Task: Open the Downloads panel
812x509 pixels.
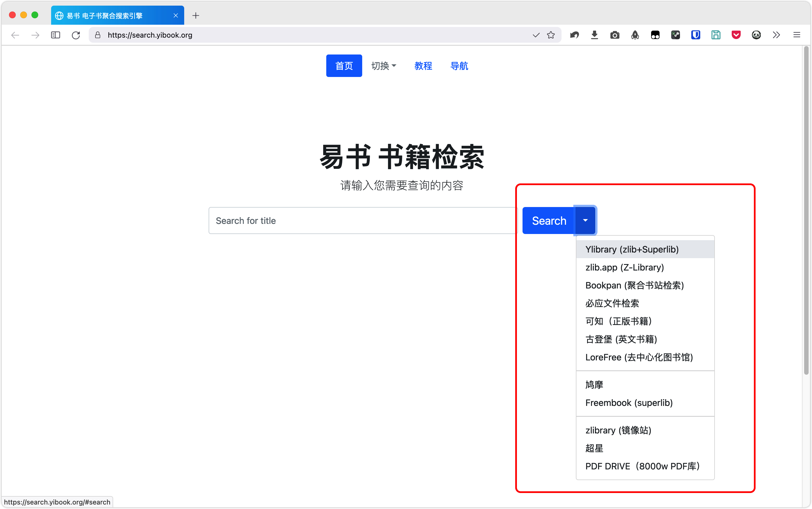Action: (x=594, y=35)
